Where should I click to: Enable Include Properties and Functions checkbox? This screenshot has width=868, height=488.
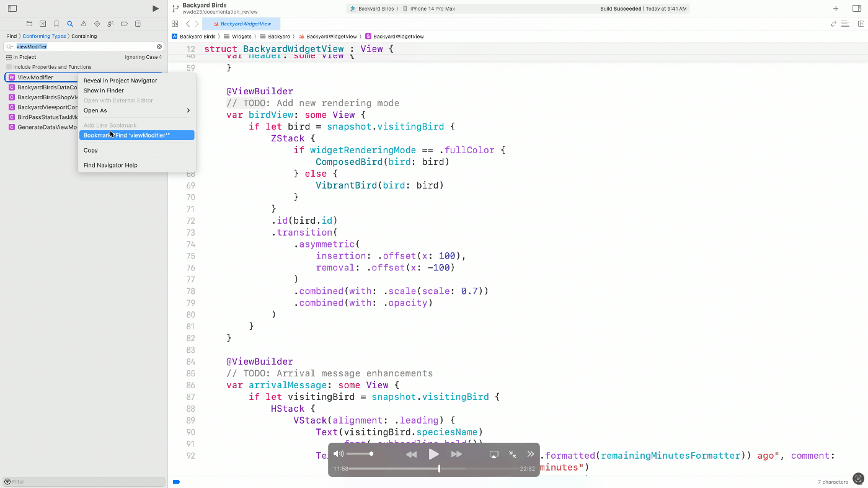point(9,67)
